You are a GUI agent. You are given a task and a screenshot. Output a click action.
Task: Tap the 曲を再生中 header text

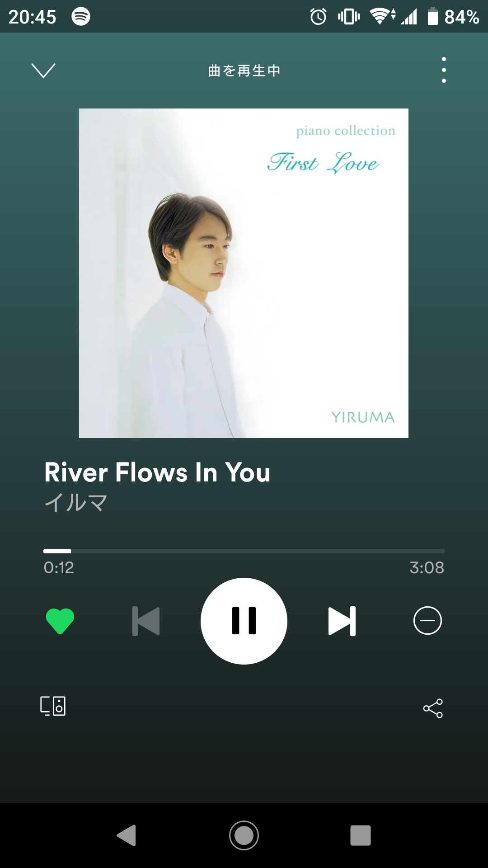tap(244, 71)
